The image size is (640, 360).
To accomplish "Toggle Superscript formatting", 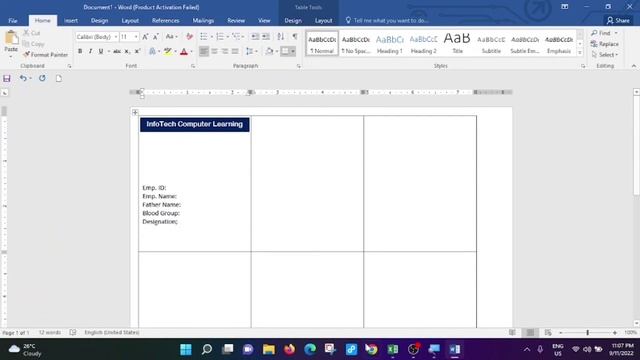I will click(138, 51).
